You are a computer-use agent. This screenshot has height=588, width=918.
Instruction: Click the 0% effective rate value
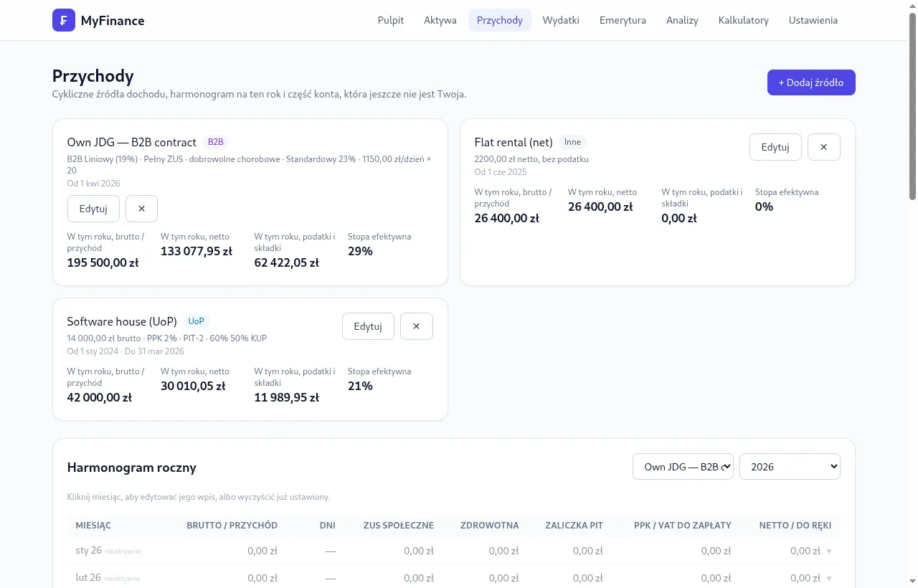tap(765, 207)
